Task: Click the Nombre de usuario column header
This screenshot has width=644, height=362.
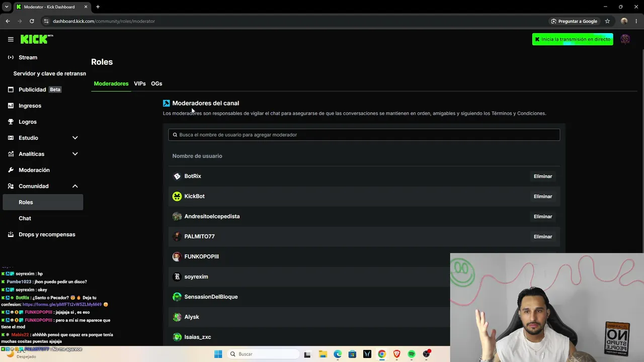Action: [x=197, y=156]
